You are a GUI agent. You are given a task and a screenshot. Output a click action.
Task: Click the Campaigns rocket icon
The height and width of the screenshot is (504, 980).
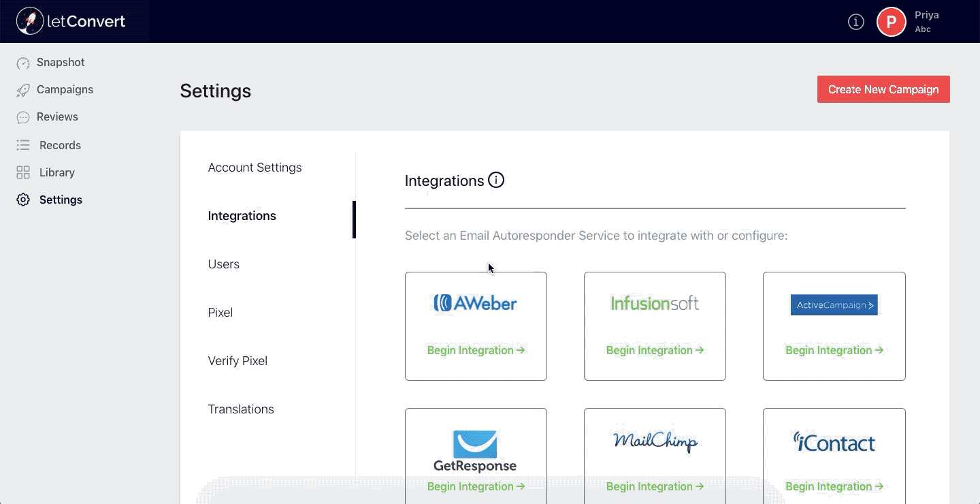[23, 90]
